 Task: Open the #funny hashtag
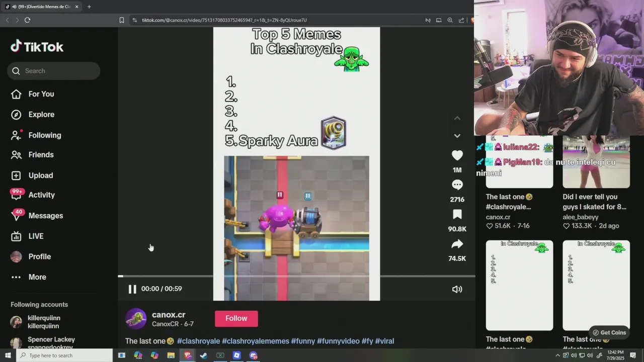pyautogui.click(x=303, y=341)
